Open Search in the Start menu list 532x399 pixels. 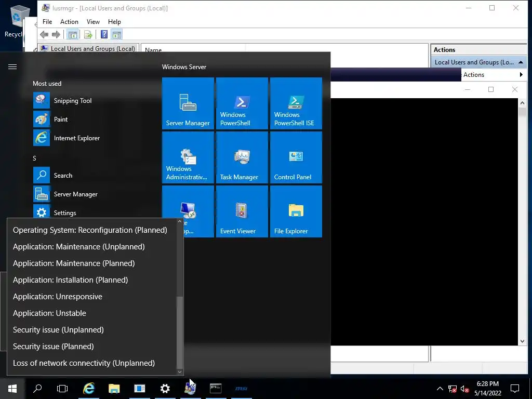pyautogui.click(x=91, y=176)
